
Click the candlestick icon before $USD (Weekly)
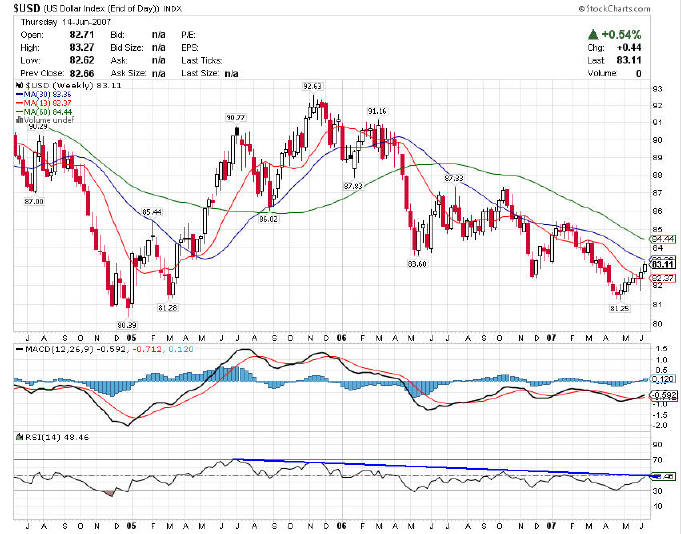pyautogui.click(x=19, y=86)
